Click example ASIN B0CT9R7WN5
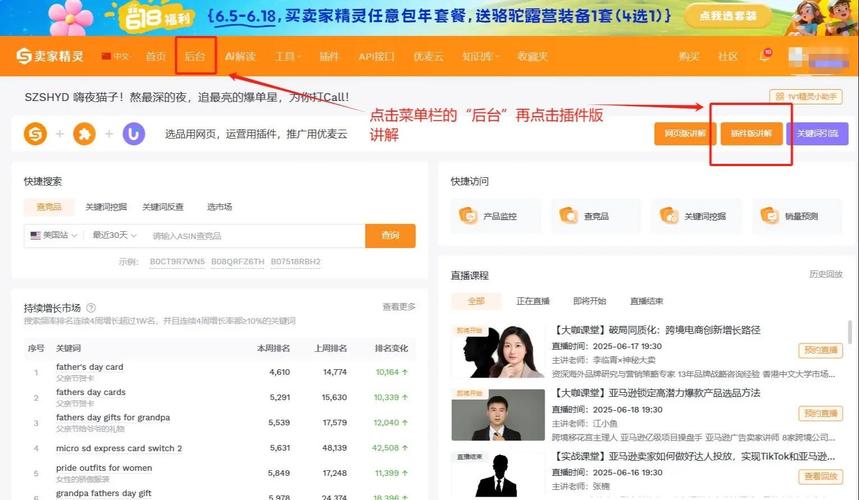 coord(177,262)
